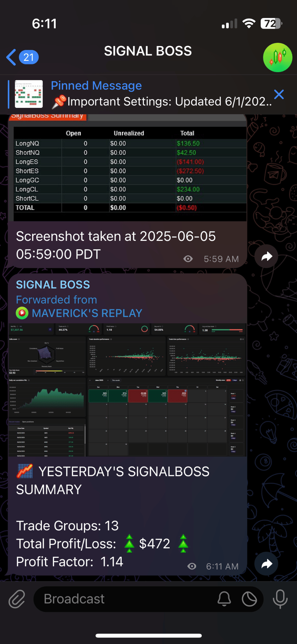
Task: Tap the LongCL total $234.00 cell
Action: point(188,189)
